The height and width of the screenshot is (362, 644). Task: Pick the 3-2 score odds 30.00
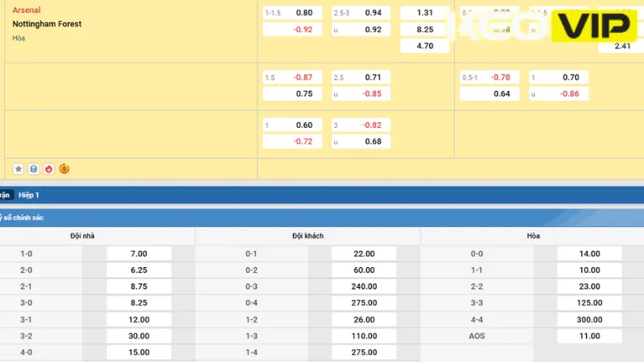(x=138, y=336)
